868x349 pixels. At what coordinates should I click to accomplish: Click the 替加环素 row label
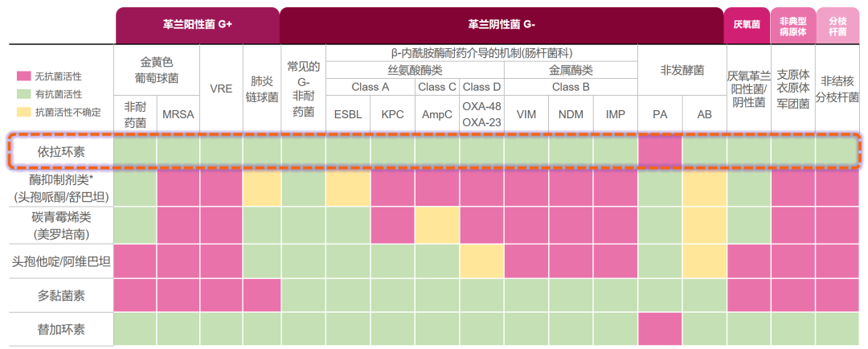point(61,330)
